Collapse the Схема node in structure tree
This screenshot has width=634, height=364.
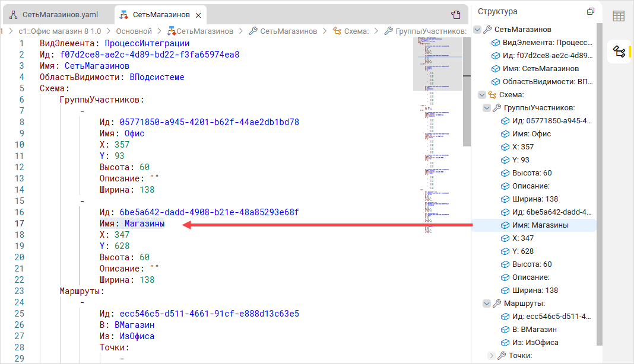pos(482,95)
